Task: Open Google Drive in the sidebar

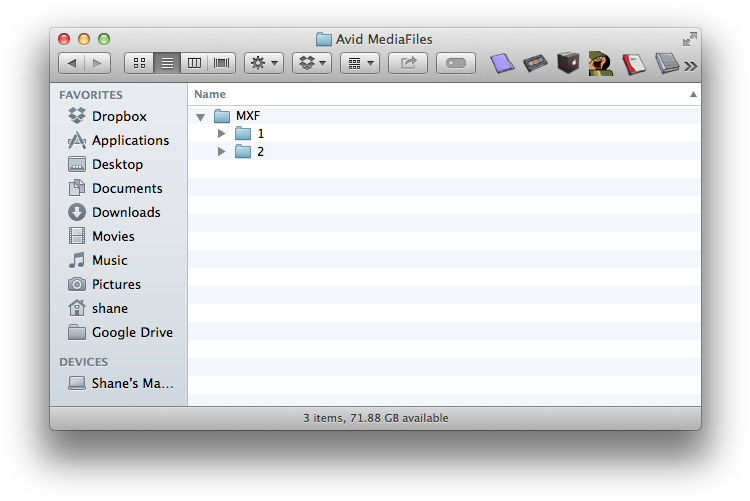Action: [119, 332]
